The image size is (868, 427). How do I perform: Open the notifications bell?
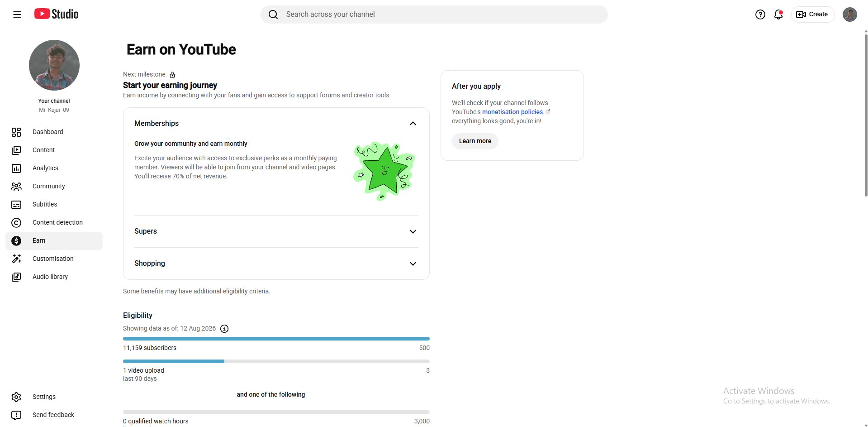click(778, 14)
